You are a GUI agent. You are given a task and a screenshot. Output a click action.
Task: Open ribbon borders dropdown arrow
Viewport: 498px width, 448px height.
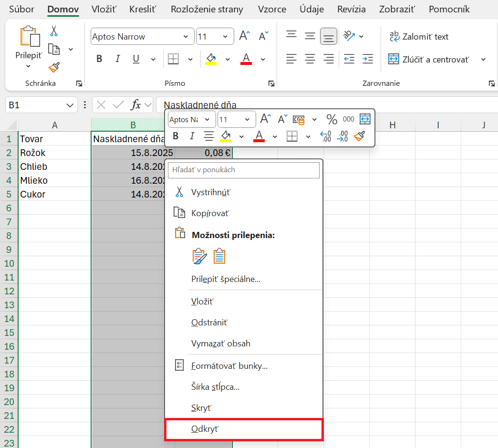pos(190,59)
